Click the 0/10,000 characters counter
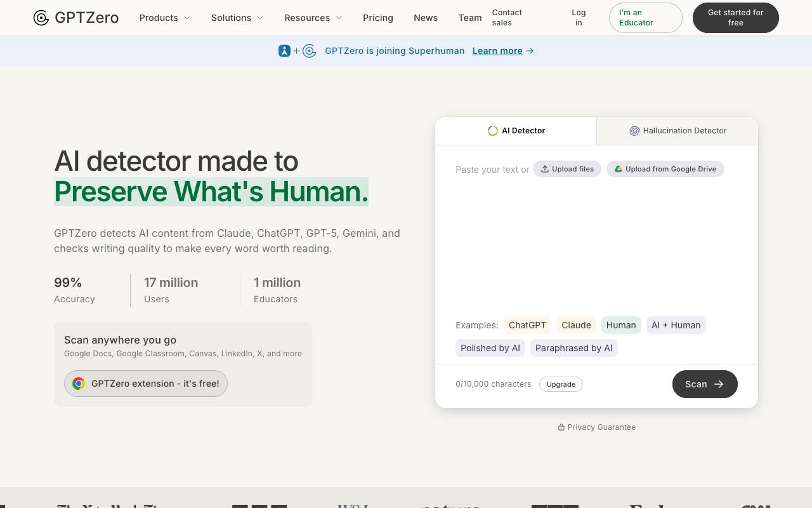812x508 pixels. click(x=494, y=384)
